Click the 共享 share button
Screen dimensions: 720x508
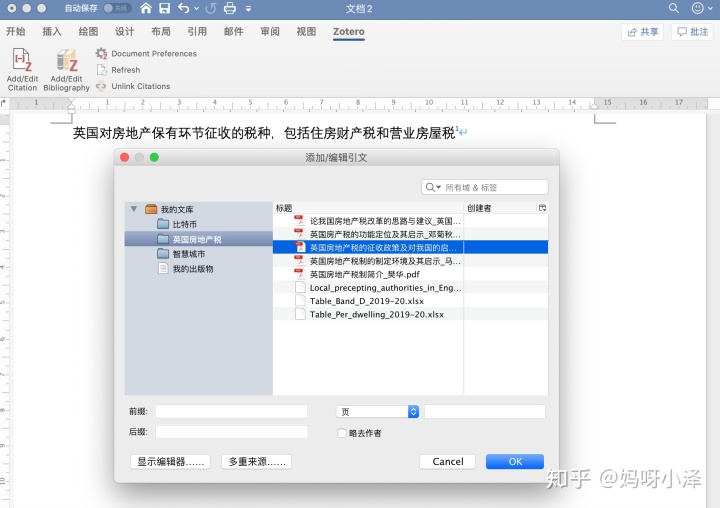pyautogui.click(x=642, y=32)
